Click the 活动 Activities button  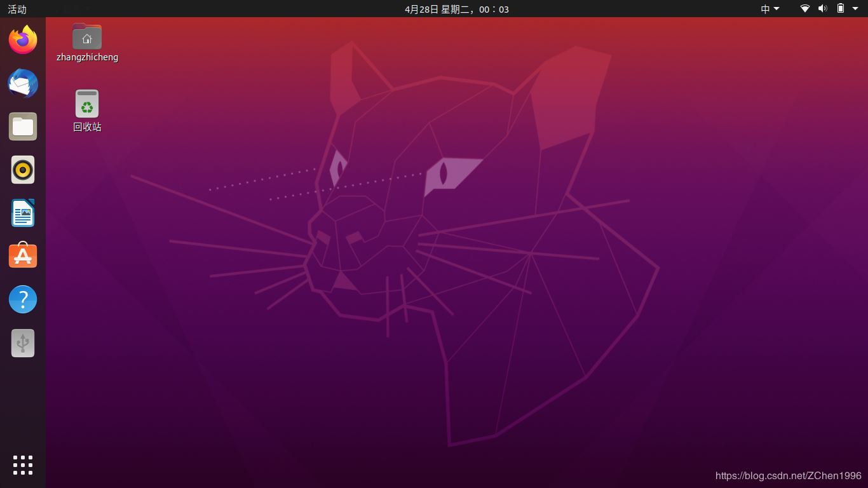[17, 9]
